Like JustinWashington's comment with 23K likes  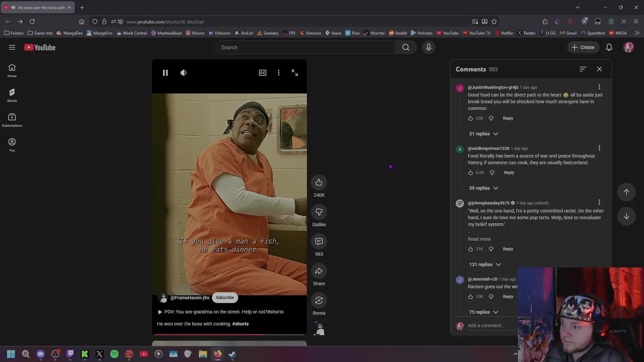click(x=470, y=118)
